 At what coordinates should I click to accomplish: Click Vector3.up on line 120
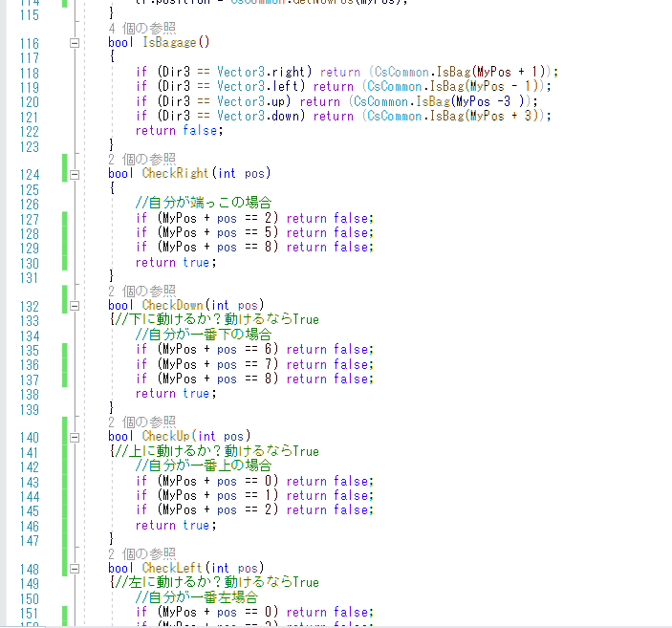tap(250, 101)
